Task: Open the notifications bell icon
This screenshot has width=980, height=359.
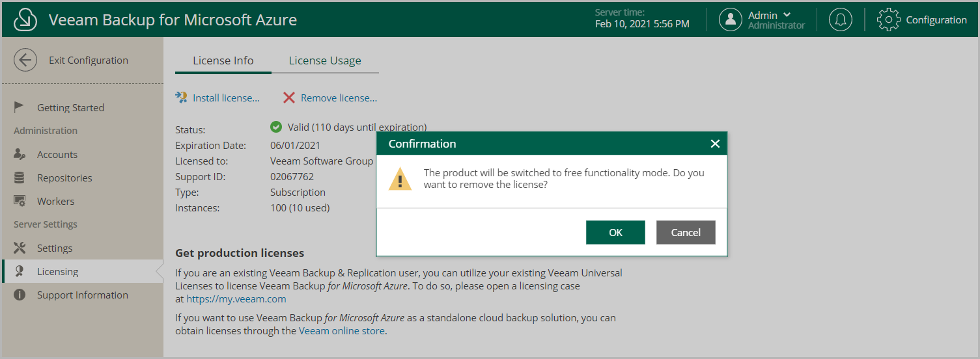Action: click(x=841, y=20)
